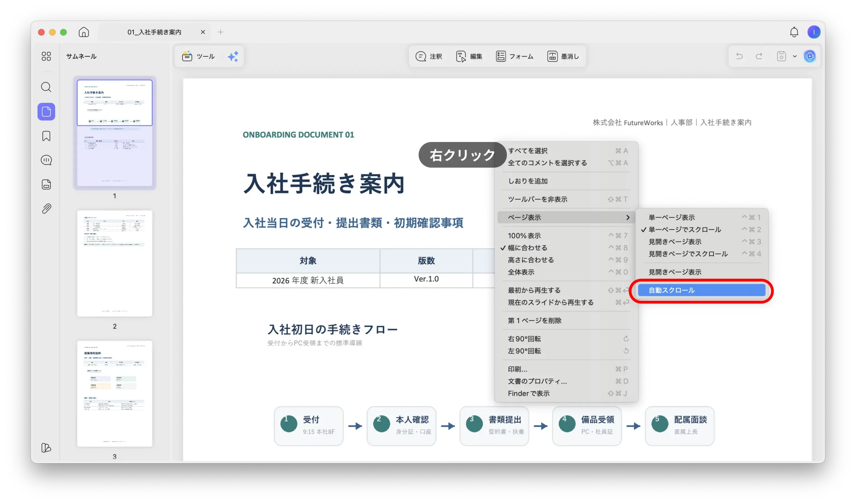Image resolution: width=856 pixels, height=504 pixels.
Task: Switch to 編集 edit mode
Action: pos(469,56)
